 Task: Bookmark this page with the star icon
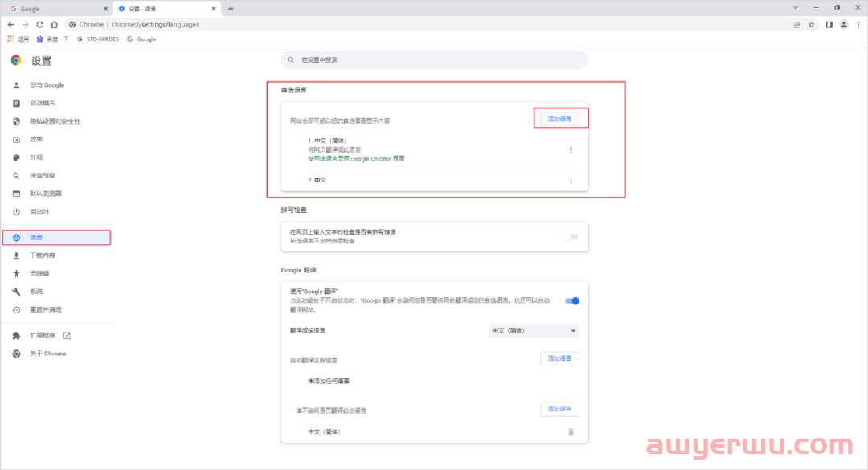(812, 24)
